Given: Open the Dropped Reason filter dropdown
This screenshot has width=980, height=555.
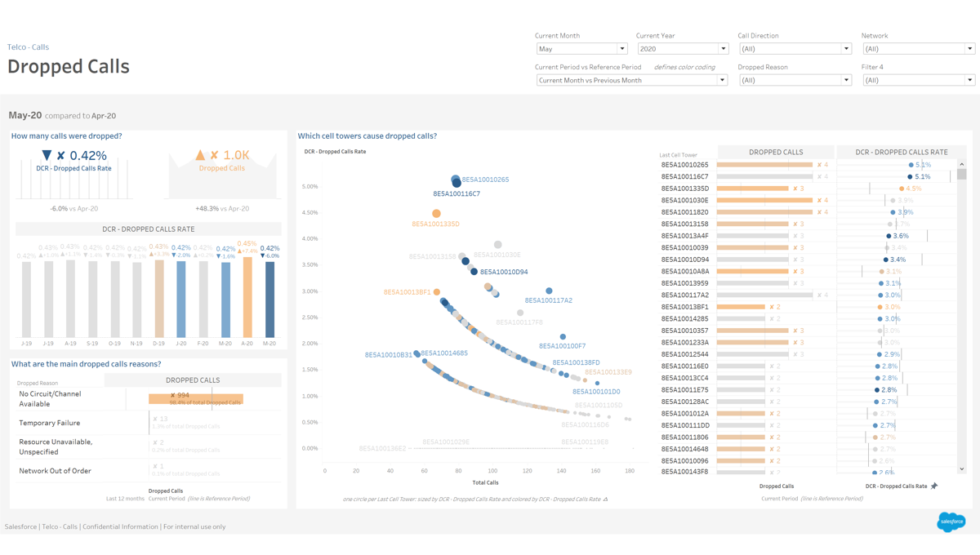Looking at the screenshot, I should tap(795, 80).
